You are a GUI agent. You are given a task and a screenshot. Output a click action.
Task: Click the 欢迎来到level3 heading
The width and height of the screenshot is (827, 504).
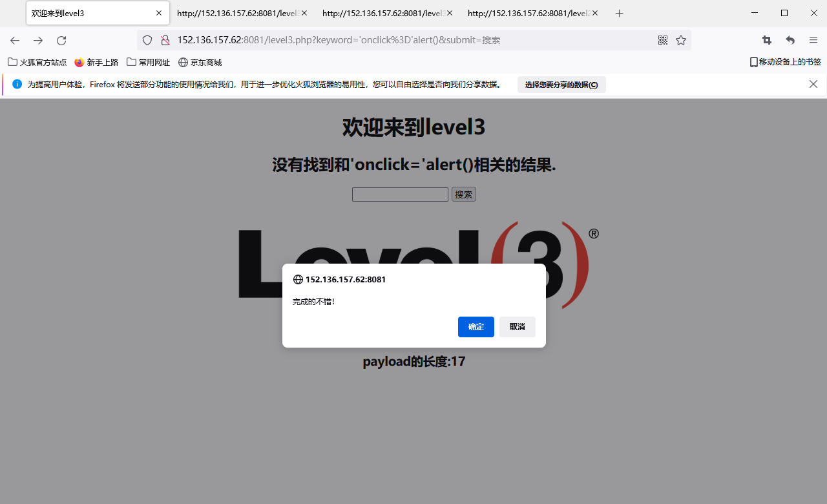(413, 127)
